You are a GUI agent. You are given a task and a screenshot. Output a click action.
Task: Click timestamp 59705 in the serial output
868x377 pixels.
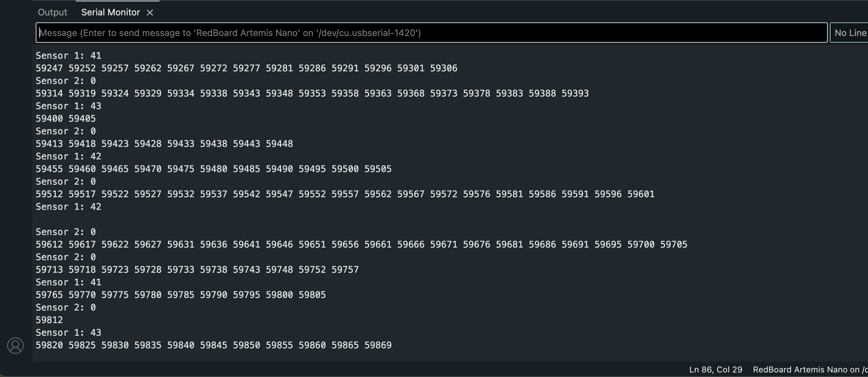coord(674,244)
